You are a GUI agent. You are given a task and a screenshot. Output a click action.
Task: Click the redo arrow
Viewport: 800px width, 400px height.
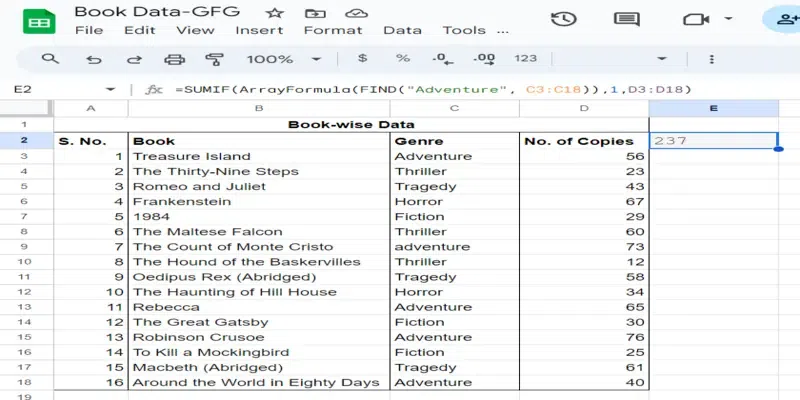(134, 59)
